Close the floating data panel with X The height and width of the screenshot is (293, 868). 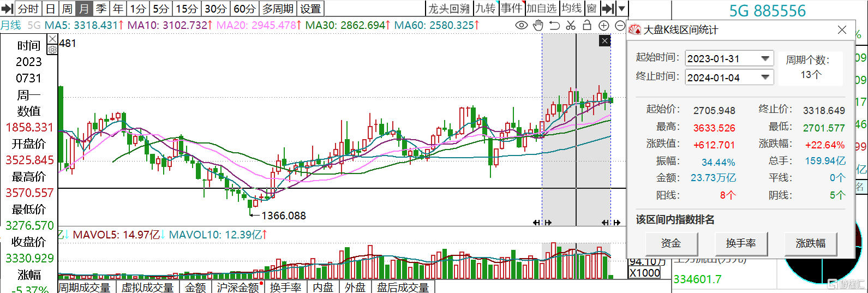click(x=52, y=39)
